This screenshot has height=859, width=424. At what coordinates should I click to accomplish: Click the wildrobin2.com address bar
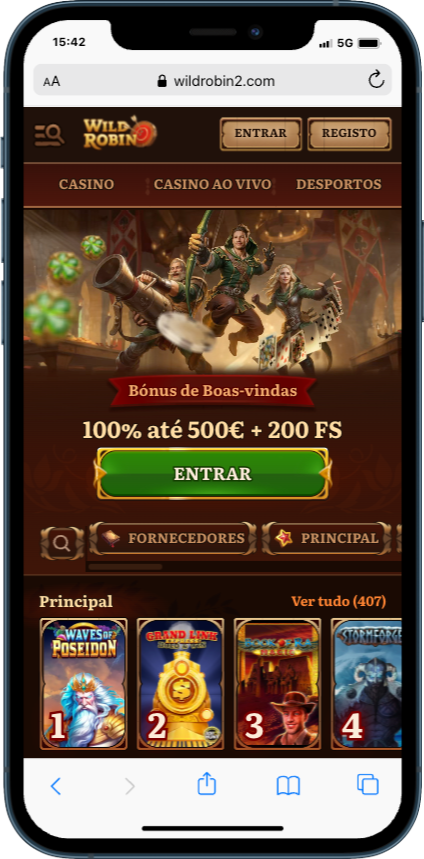click(213, 81)
